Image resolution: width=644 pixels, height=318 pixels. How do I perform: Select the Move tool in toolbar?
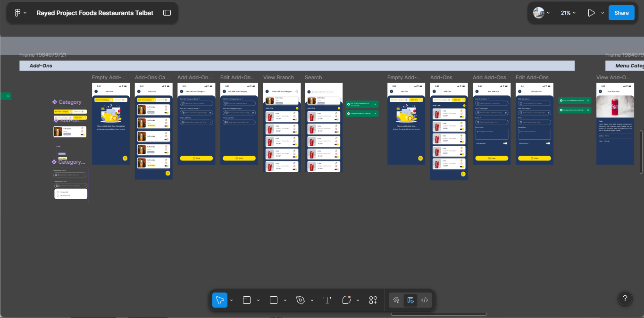(220, 300)
